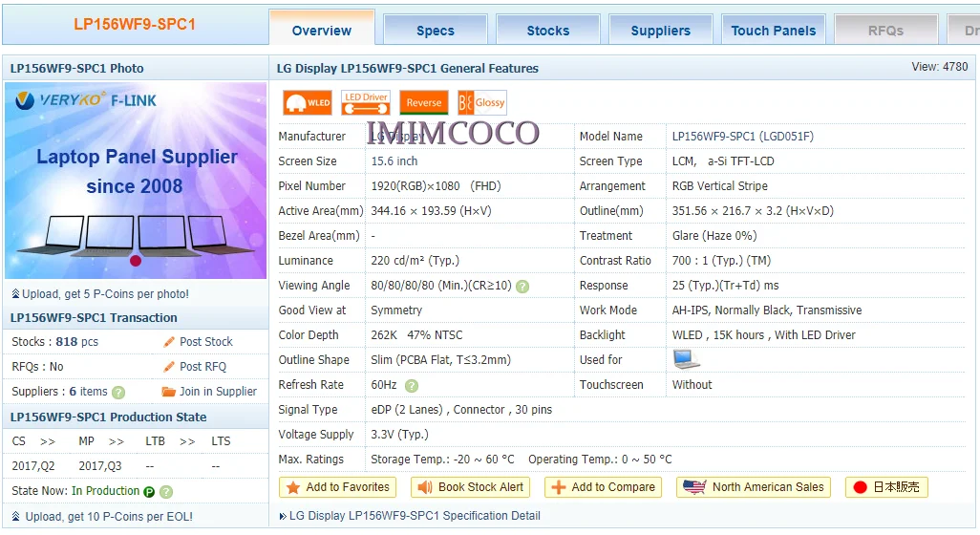This screenshot has height=535, width=980.
Task: Click the Glare (Haze 0%) treatment value
Action: coord(714,236)
